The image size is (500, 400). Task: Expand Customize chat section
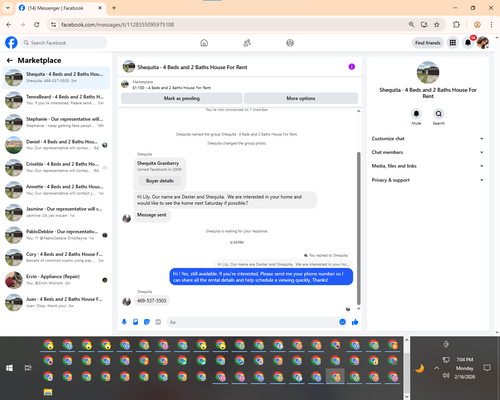click(428, 139)
